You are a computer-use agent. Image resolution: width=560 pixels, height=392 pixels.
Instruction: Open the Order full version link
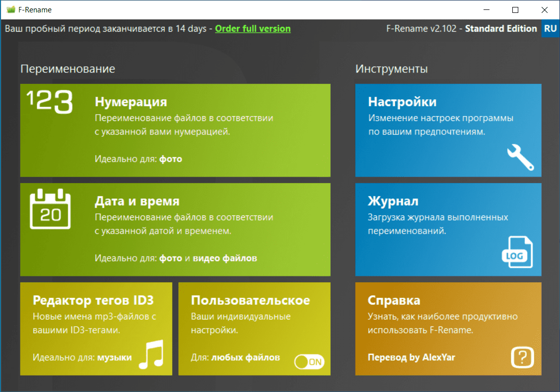253,29
